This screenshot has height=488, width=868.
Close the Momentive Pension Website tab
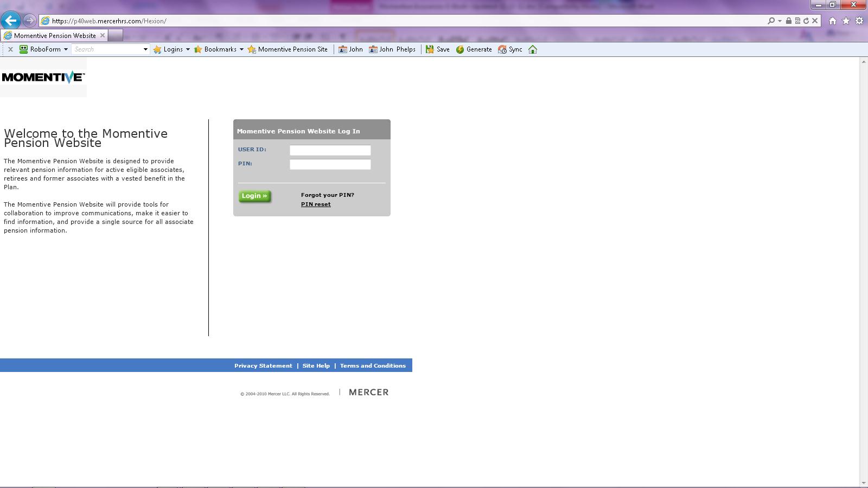point(102,35)
